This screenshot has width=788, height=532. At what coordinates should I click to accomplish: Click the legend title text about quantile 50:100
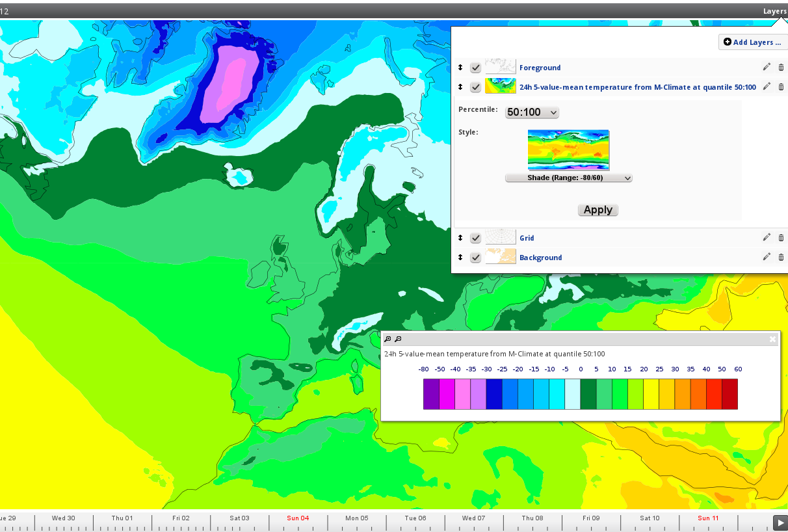click(x=494, y=354)
